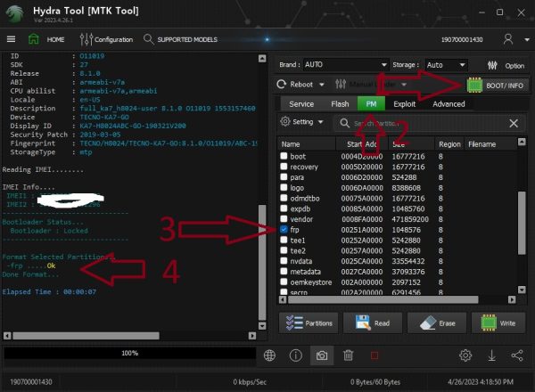Check the logo partition checkbox
Viewport: 535px width, 392px height.
click(x=284, y=187)
